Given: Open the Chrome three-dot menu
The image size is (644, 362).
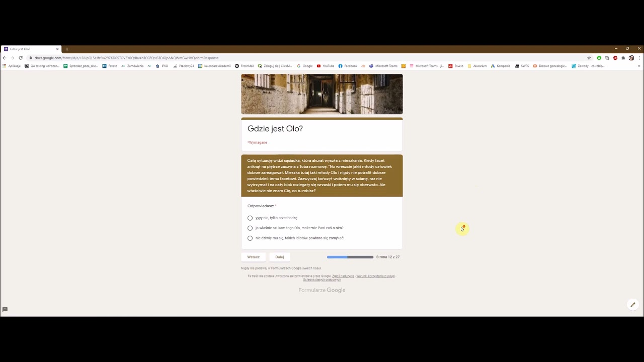Looking at the screenshot, I should pos(639,58).
